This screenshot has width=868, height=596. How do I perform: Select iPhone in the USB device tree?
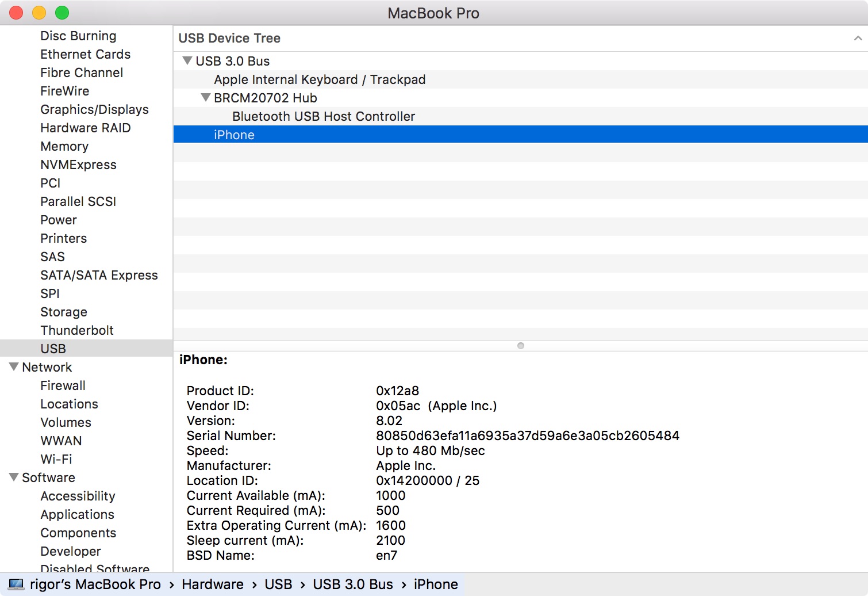521,135
